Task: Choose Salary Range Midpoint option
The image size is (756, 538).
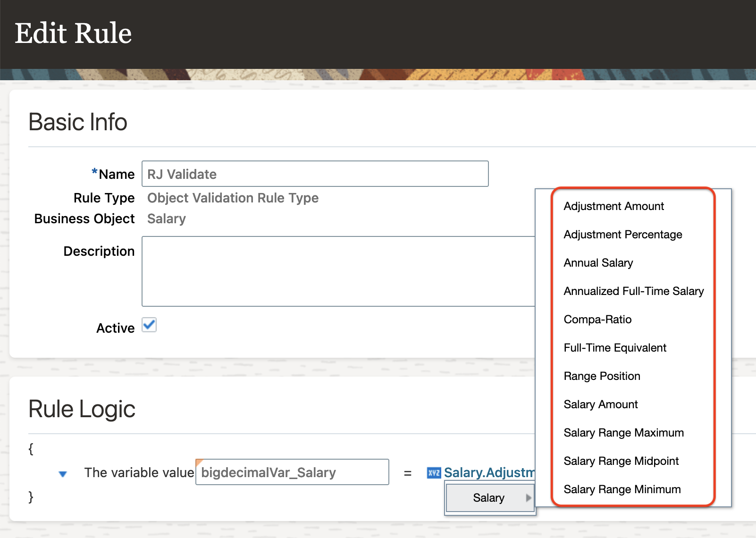Action: click(x=621, y=461)
